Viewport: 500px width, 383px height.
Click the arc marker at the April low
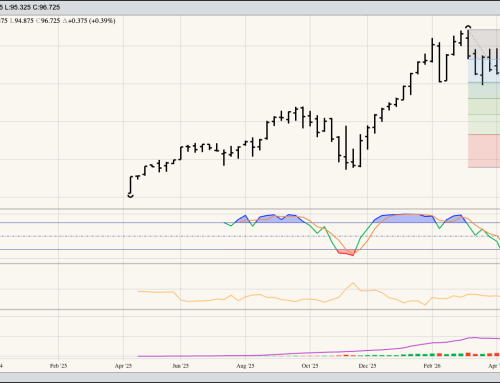click(x=131, y=196)
